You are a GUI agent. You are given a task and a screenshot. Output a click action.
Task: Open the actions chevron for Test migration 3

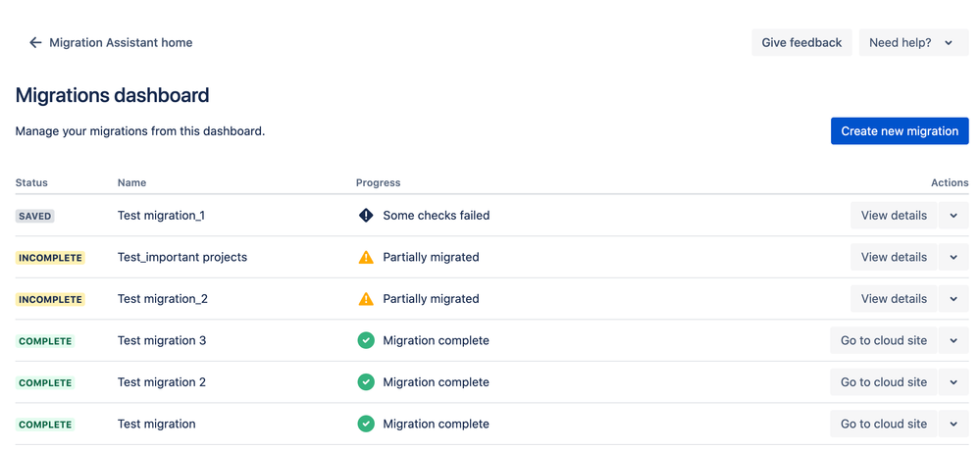click(954, 340)
